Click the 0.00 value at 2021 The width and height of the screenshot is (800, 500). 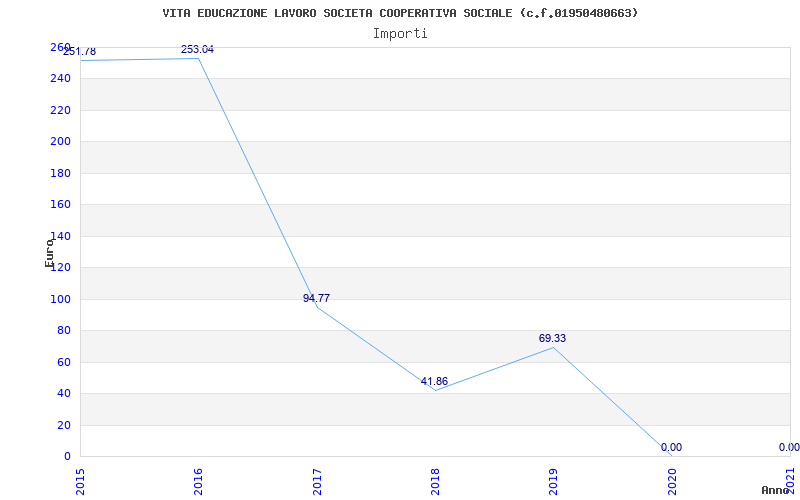click(x=789, y=447)
